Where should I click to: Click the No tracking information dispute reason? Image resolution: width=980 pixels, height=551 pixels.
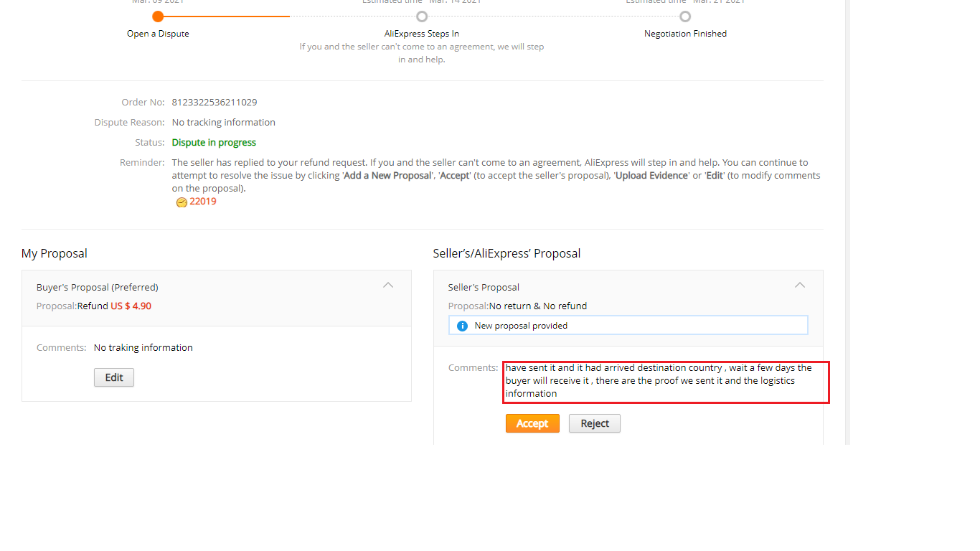pyautogui.click(x=224, y=123)
